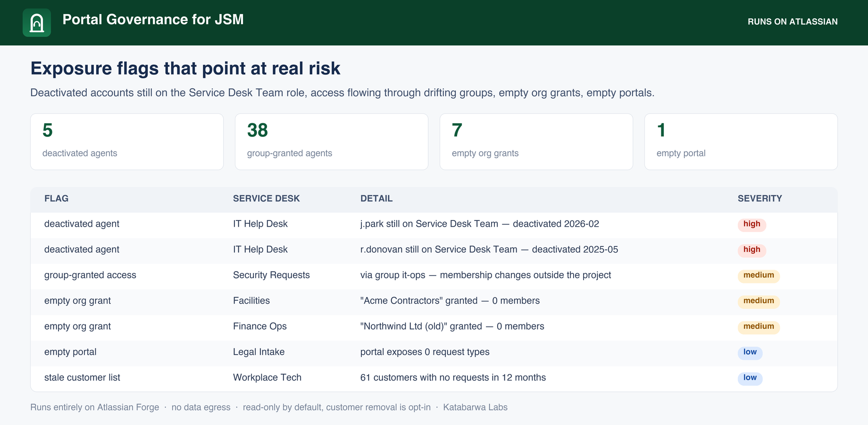Select the 61 customers with no requests detail

(453, 378)
